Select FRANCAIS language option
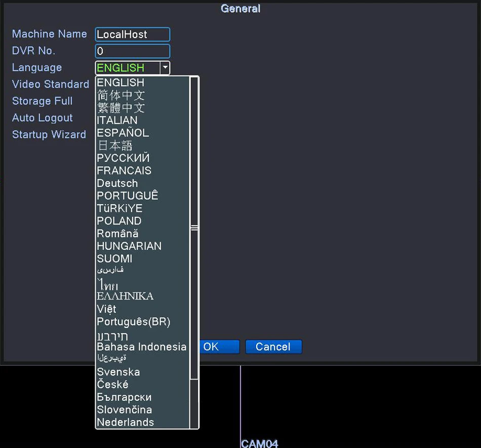This screenshot has height=448, width=481. tap(143, 170)
